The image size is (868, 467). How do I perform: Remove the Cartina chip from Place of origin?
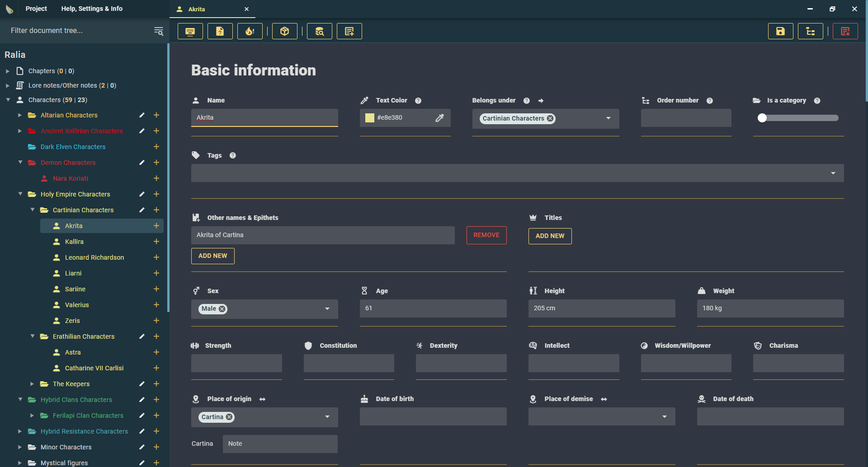[x=229, y=417]
